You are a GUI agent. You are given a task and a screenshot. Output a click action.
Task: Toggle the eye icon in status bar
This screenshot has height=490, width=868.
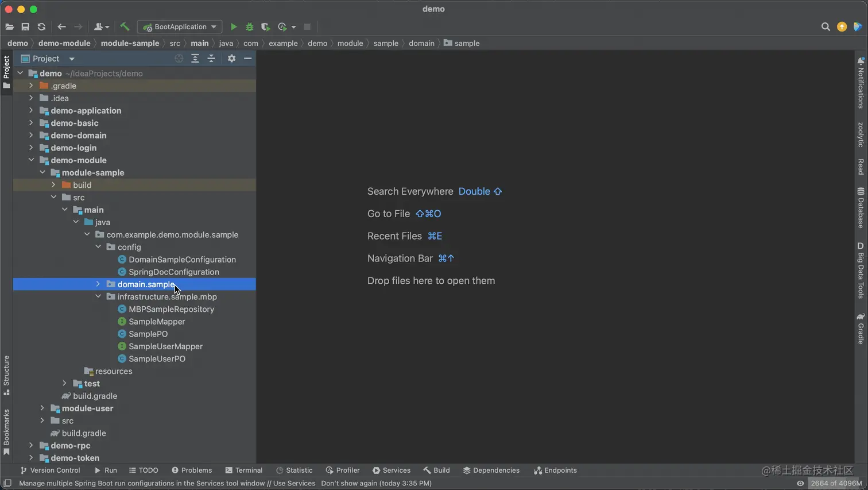coord(800,483)
